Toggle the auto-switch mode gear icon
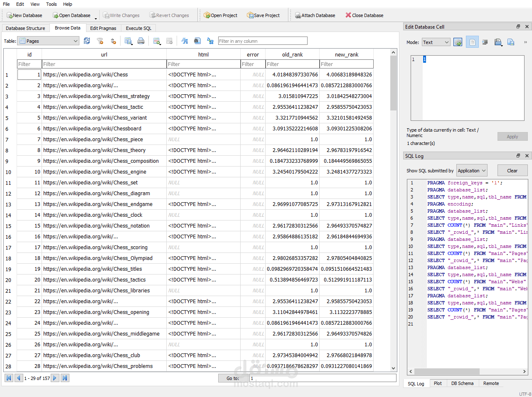Image resolution: width=532 pixels, height=397 pixels. [458, 42]
